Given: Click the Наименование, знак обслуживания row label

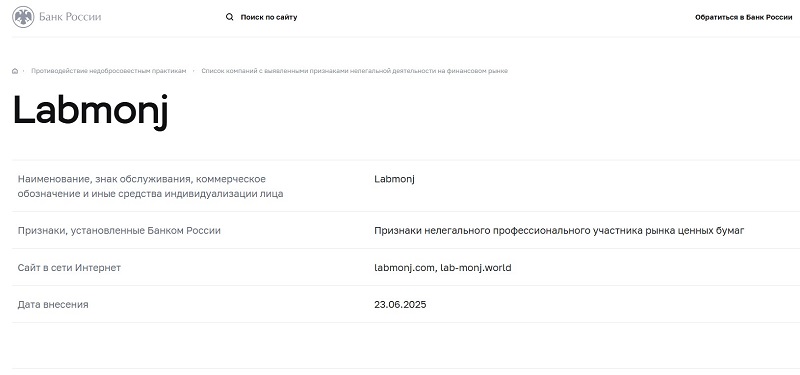Looking at the screenshot, I should (x=151, y=186).
